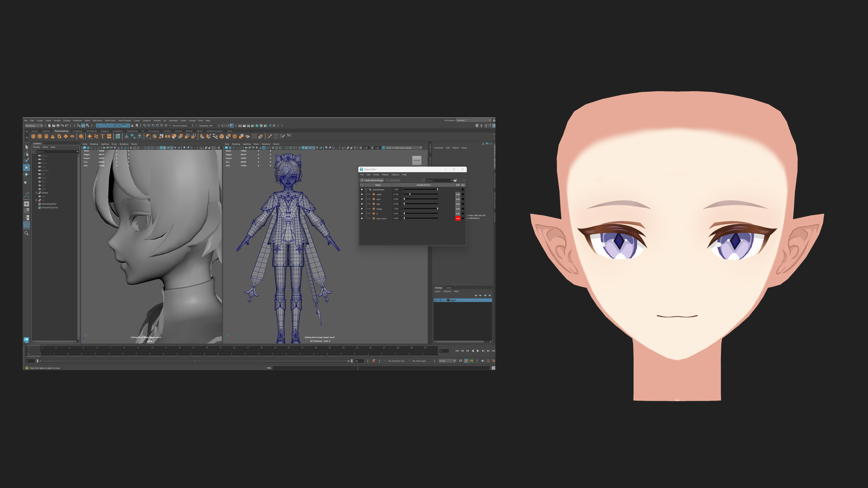Click the SVG import shelf icon
The image size is (868, 488).
(109, 136)
